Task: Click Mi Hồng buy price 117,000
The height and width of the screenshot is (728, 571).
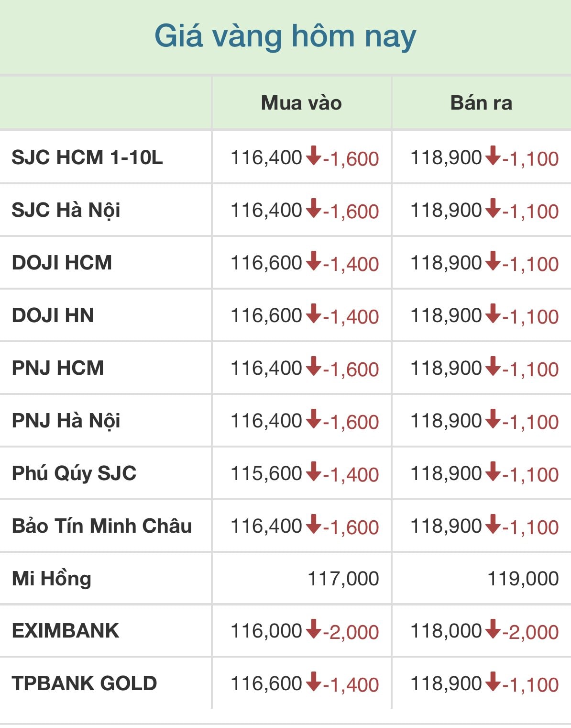Action: click(x=343, y=579)
